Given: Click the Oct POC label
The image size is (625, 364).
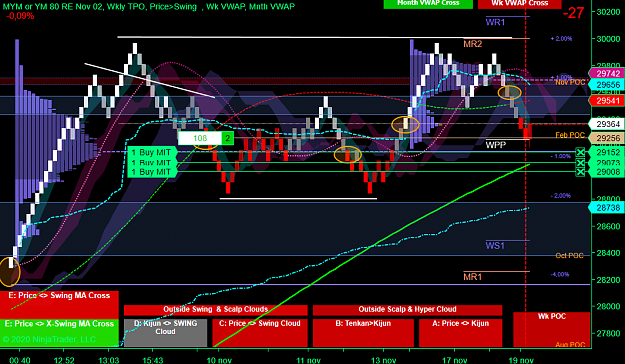Looking at the screenshot, I should (570, 256).
